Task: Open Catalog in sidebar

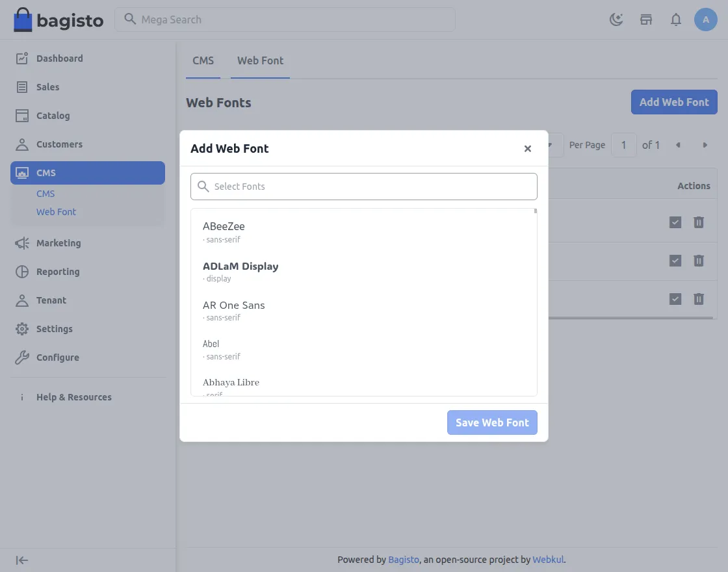Action: (88, 116)
